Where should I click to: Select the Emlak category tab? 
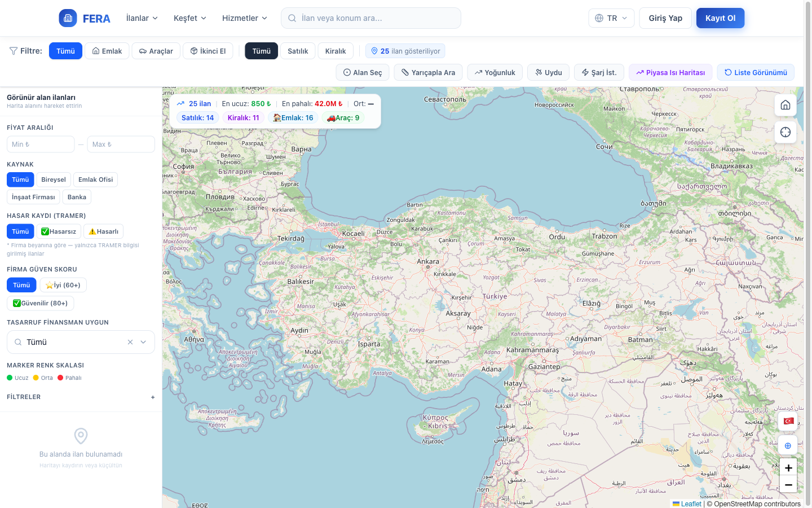[107, 51]
